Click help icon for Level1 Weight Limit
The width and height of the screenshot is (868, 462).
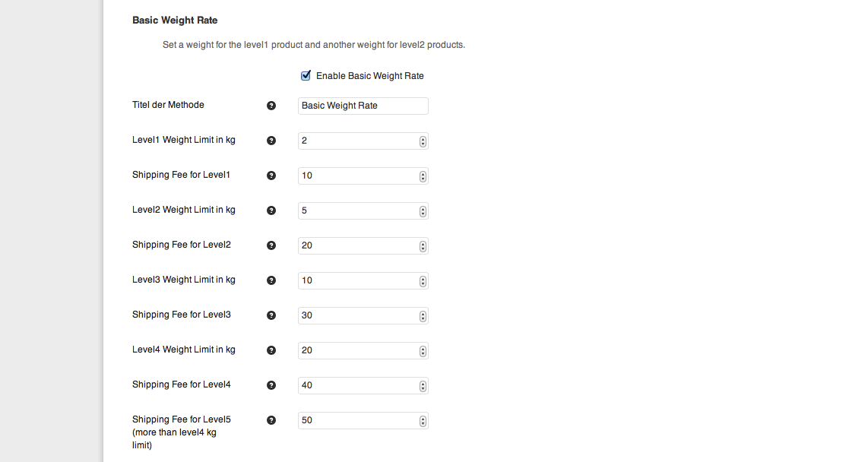pyautogui.click(x=271, y=141)
